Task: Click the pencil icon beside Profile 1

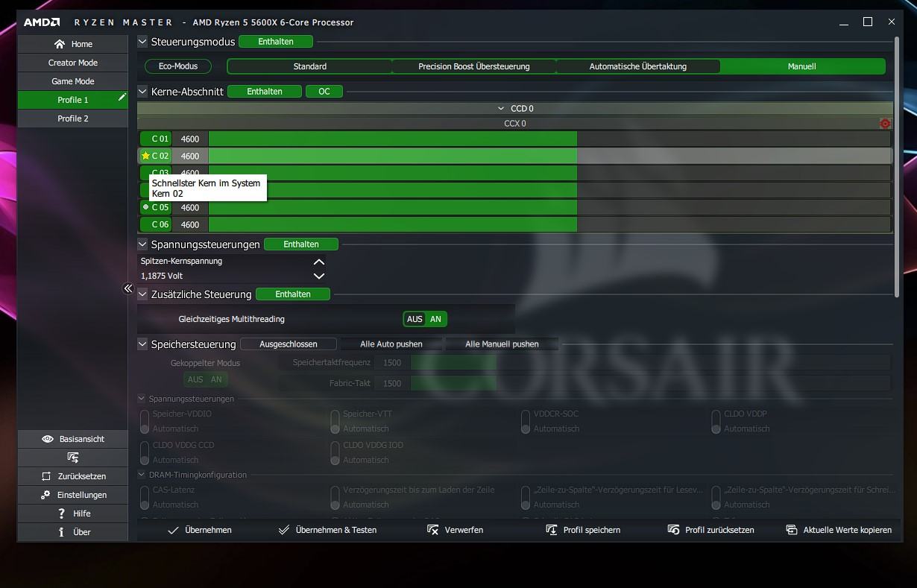Action: pos(122,98)
